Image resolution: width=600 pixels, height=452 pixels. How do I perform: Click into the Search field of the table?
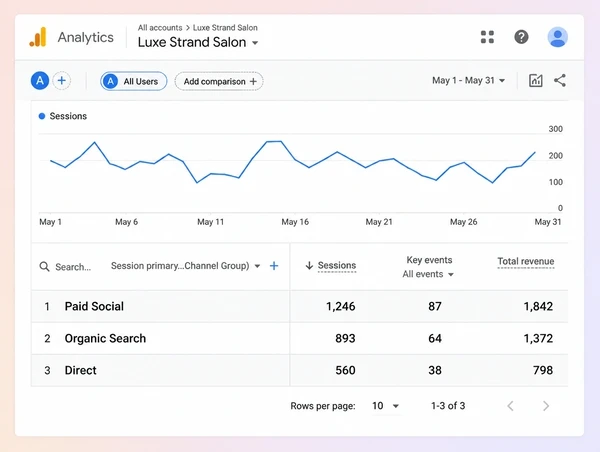[x=73, y=267]
